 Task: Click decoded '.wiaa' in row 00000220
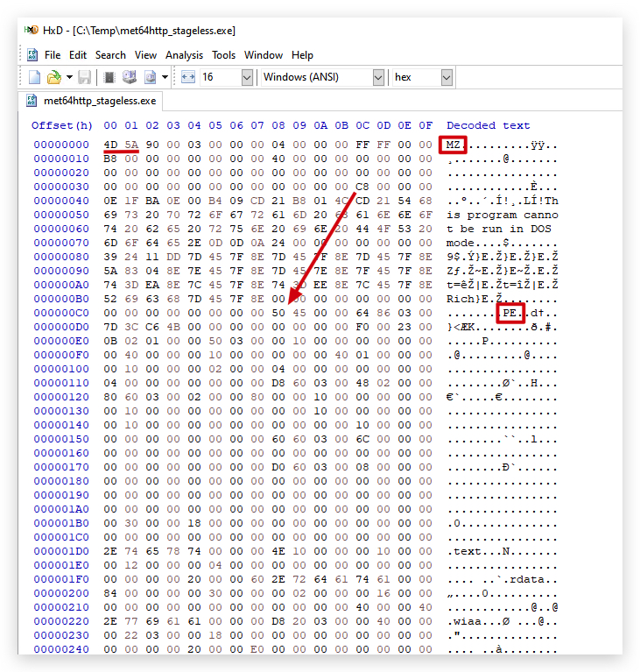coord(463,621)
